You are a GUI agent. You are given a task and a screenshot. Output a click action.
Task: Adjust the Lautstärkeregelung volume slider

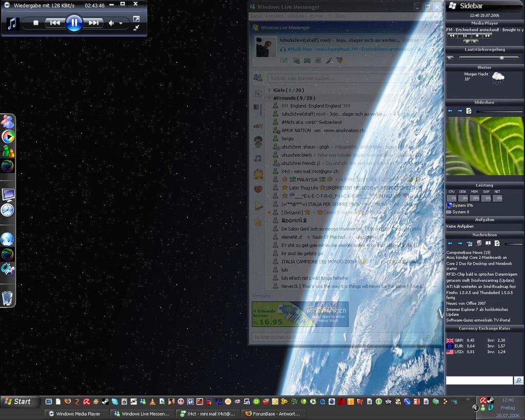(x=489, y=58)
